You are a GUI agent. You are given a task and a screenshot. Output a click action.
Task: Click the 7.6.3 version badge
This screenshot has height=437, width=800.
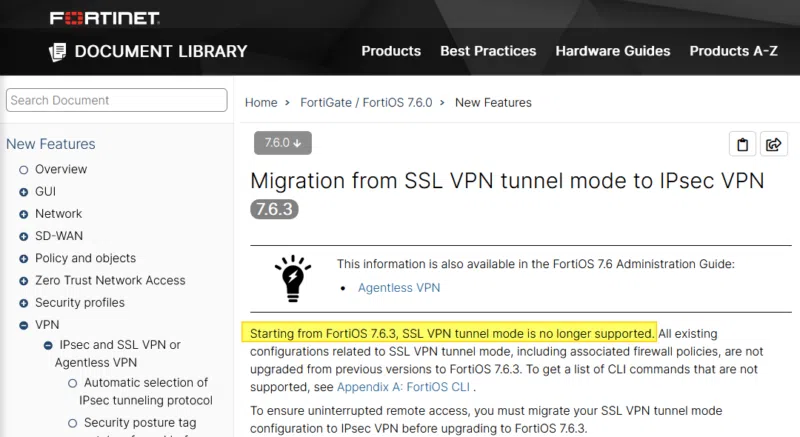point(274,209)
